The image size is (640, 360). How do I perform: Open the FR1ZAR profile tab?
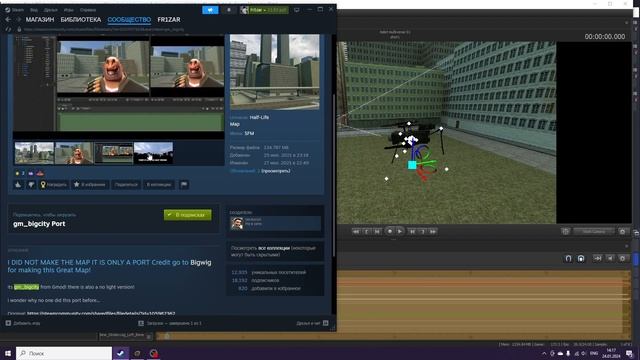[169, 20]
